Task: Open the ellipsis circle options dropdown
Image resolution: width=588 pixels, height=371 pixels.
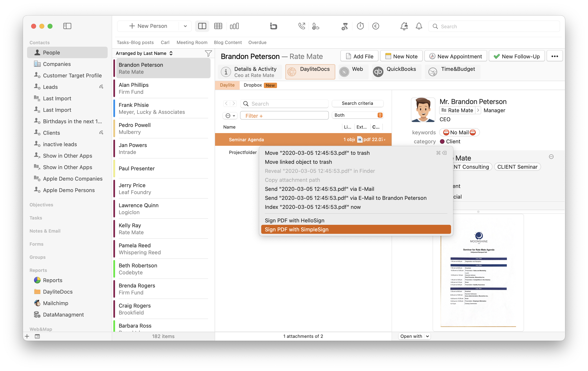Action: coord(230,116)
